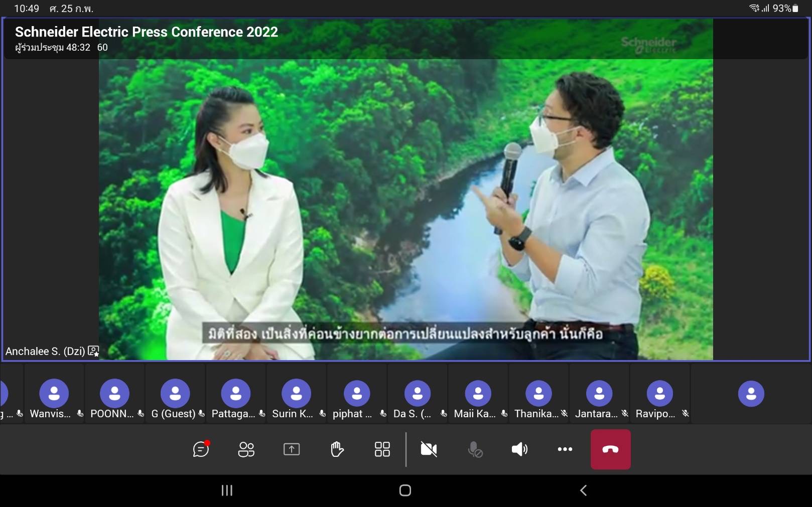Open more options menu
This screenshot has width=812, height=507.
565,449
